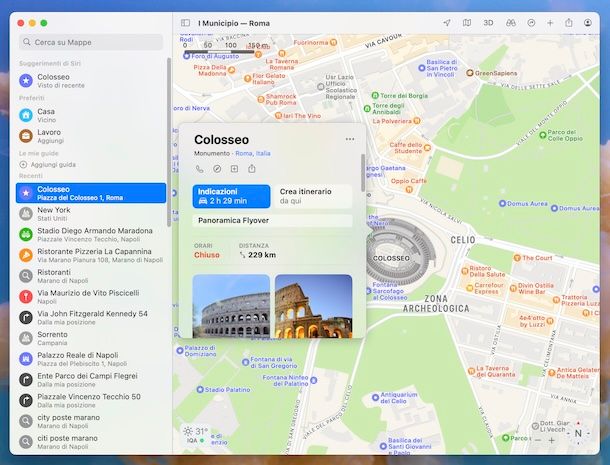
Task: Open Stadio Diego Armando Maradona recent entry
Action: click(x=91, y=234)
